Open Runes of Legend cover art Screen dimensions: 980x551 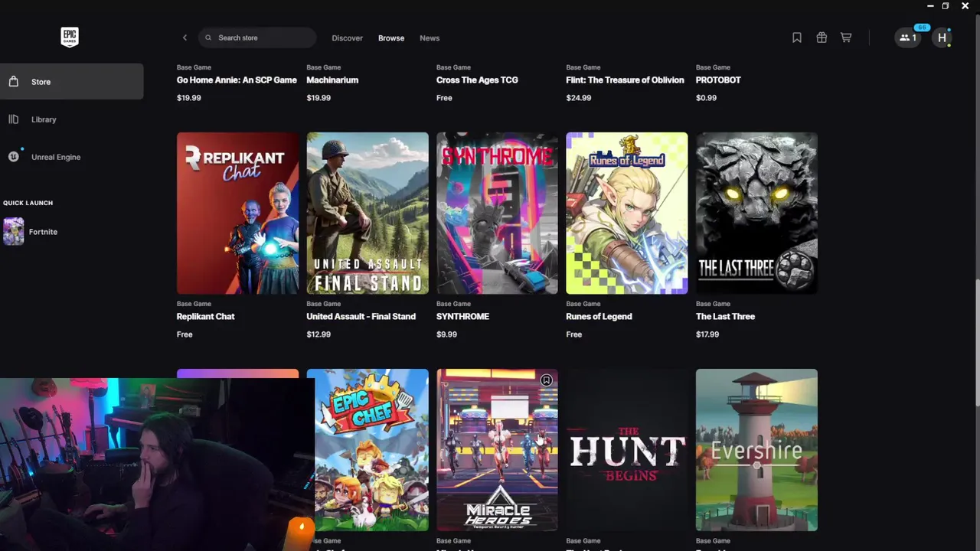627,213
